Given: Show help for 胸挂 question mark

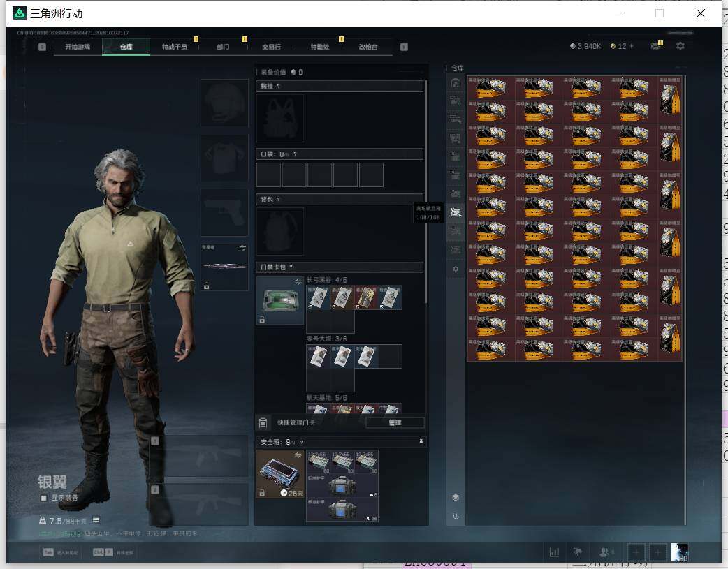Looking at the screenshot, I should click(x=278, y=87).
